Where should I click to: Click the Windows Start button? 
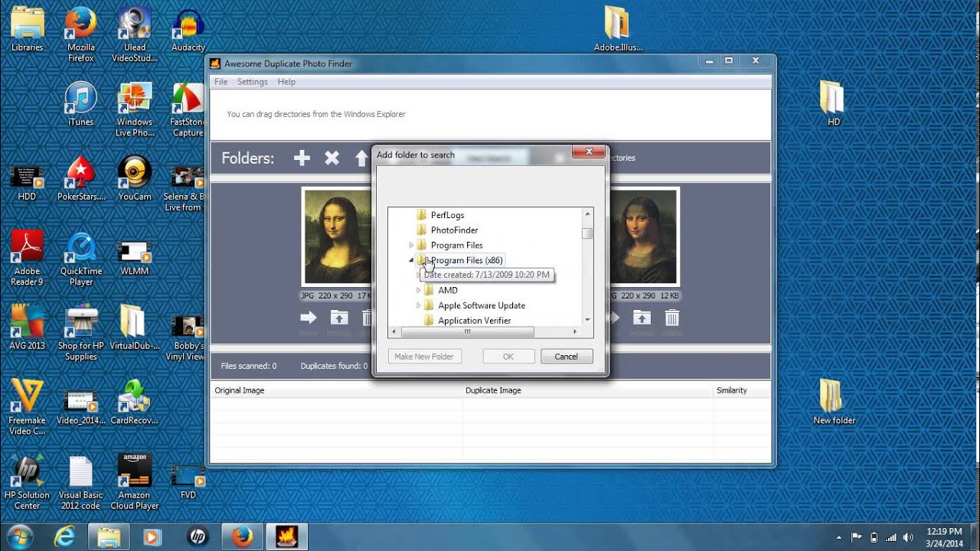click(x=20, y=536)
